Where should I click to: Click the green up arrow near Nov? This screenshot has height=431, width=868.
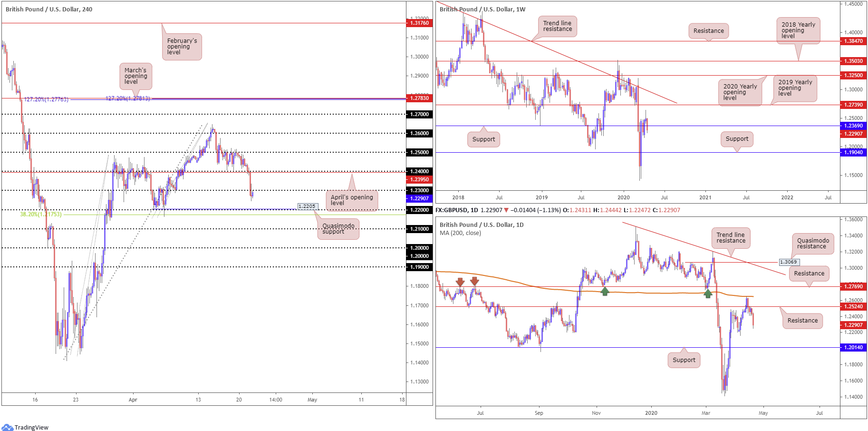605,291
